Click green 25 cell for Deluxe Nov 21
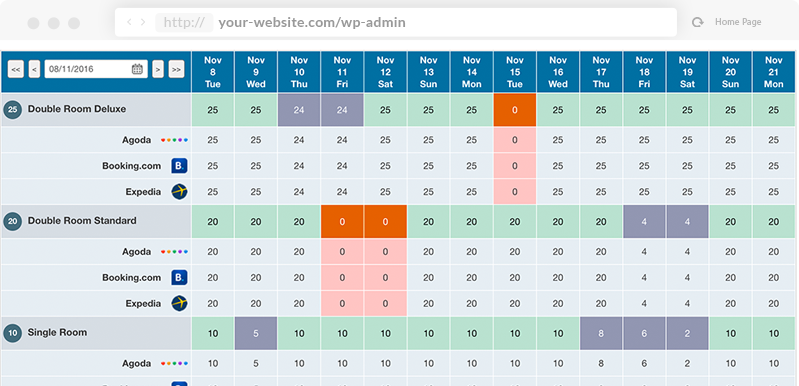This screenshot has width=799, height=386. tap(774, 110)
